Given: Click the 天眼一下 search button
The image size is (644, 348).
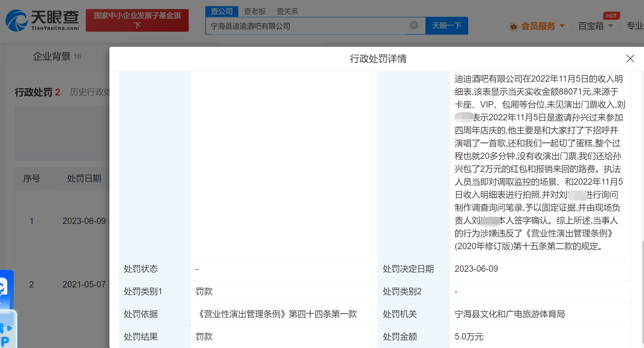Looking at the screenshot, I should pyautogui.click(x=447, y=25).
